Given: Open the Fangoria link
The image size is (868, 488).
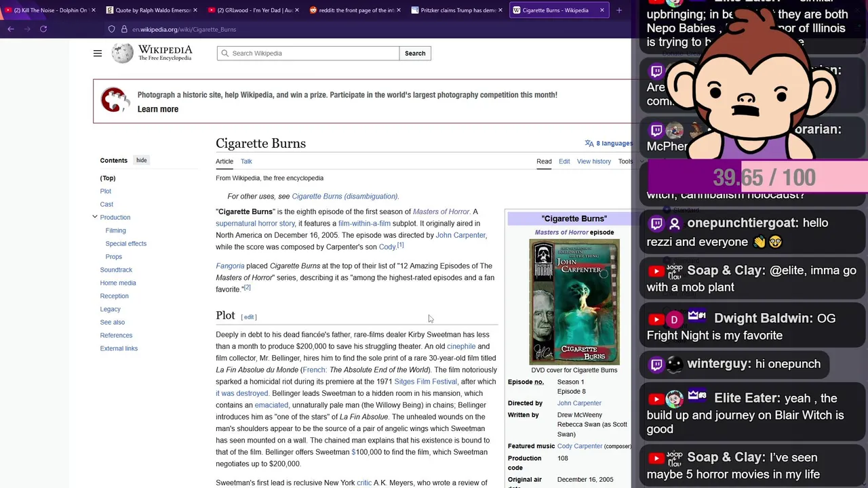Looking at the screenshot, I should click(x=230, y=266).
